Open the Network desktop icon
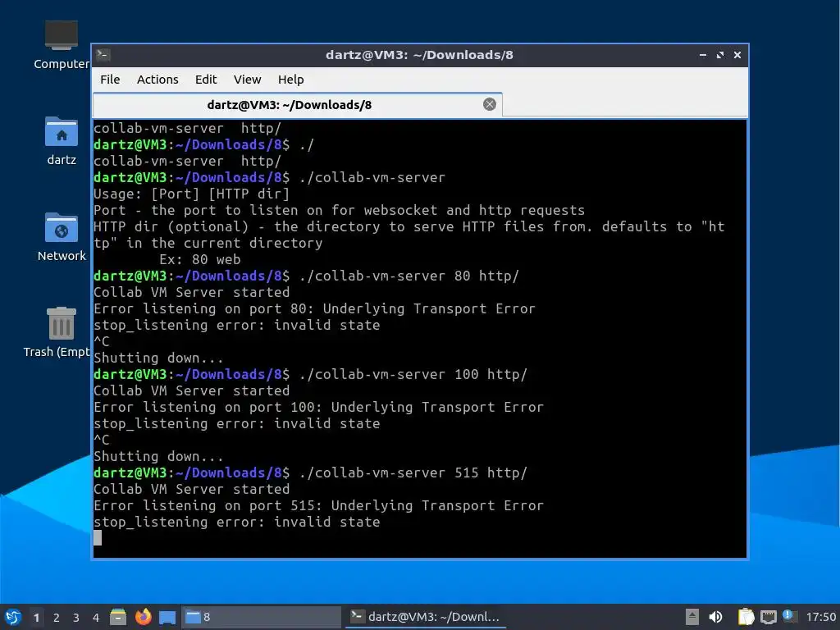Screen dimensions: 840x630 61,236
